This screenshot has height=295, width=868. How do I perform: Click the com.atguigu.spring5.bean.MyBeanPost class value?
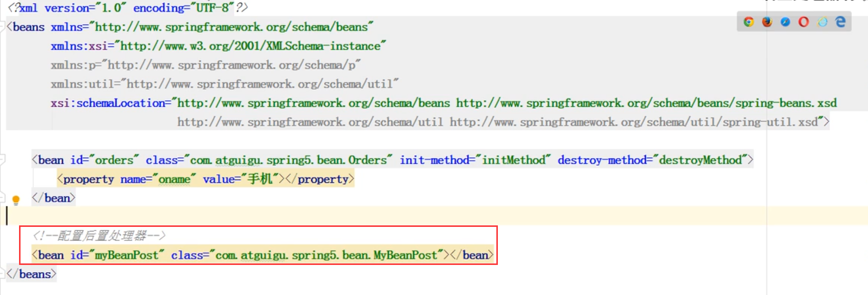coord(326,255)
